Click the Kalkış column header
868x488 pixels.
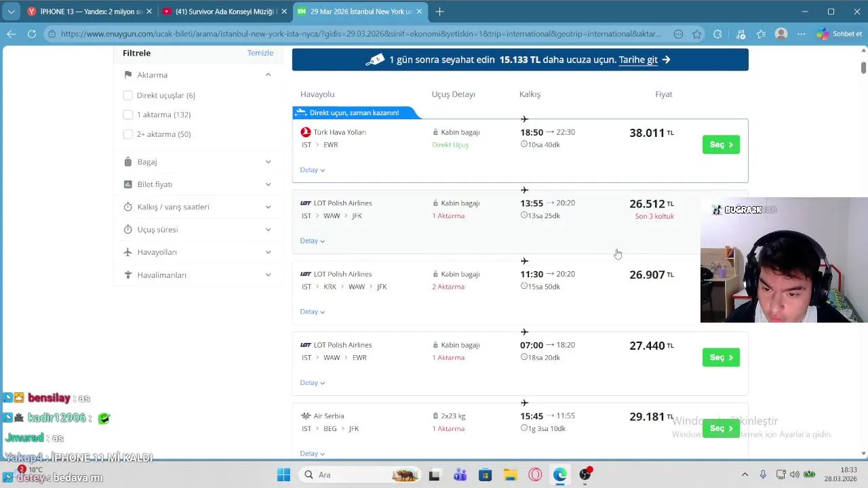[x=530, y=94]
